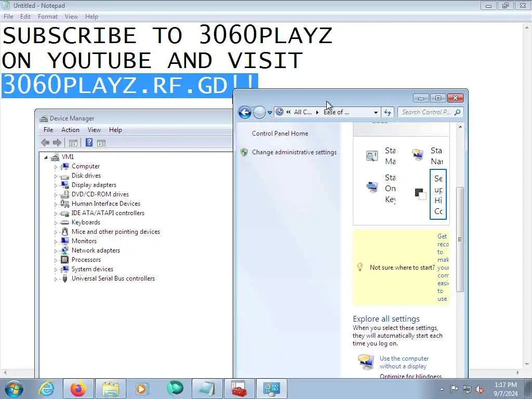Click Use the computer without a display
The width and height of the screenshot is (532, 399).
(x=404, y=362)
